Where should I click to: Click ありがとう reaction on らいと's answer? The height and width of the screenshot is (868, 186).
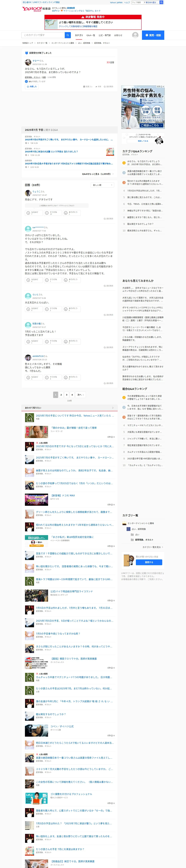[x=72, y=309]
